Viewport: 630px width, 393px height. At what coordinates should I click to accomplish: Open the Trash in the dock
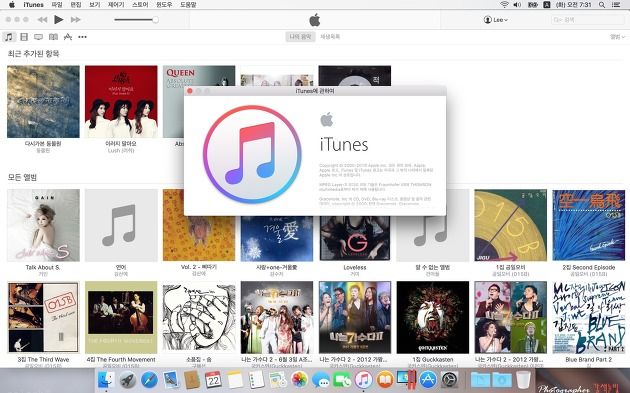(x=524, y=379)
